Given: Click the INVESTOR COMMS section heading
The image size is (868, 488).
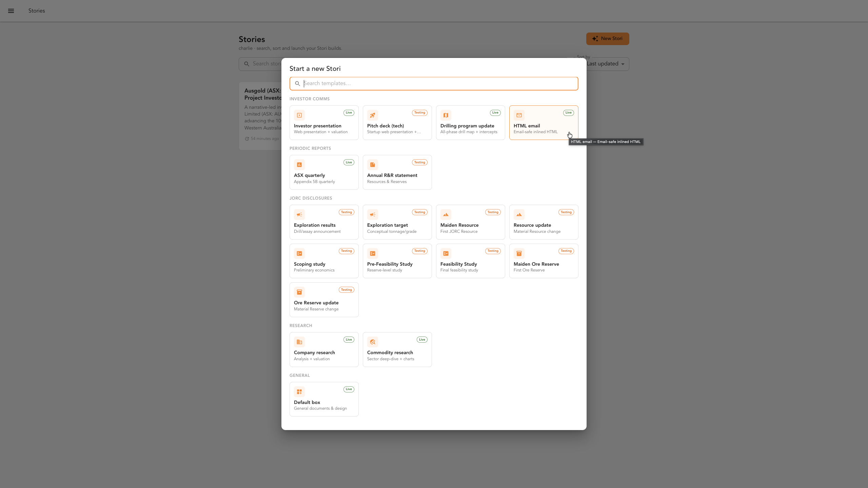Looking at the screenshot, I should click(x=310, y=99).
